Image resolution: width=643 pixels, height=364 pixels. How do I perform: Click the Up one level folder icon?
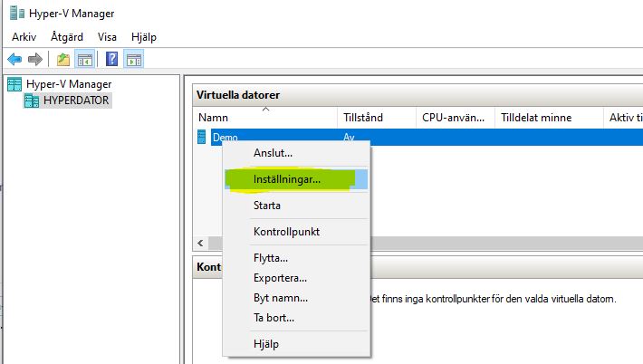click(x=63, y=60)
